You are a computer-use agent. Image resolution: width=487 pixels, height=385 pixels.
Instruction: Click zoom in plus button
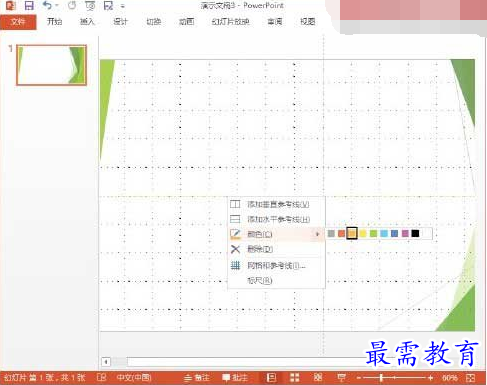click(x=430, y=378)
